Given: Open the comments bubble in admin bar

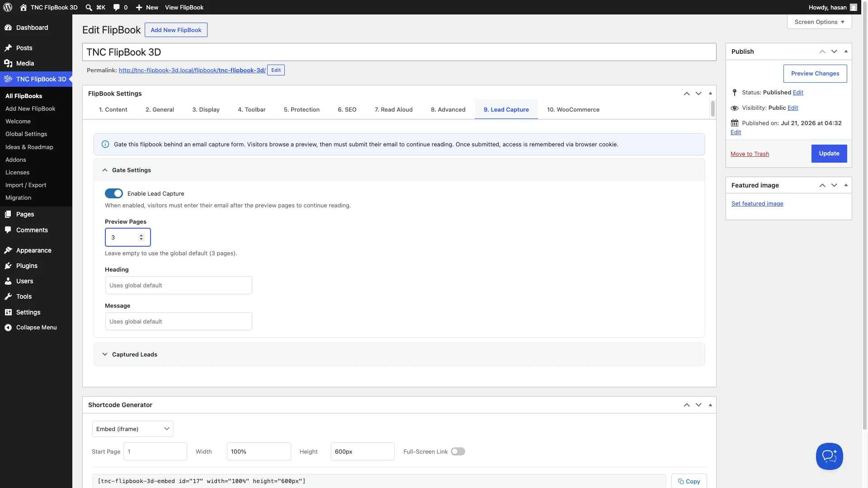Looking at the screenshot, I should click(117, 7).
